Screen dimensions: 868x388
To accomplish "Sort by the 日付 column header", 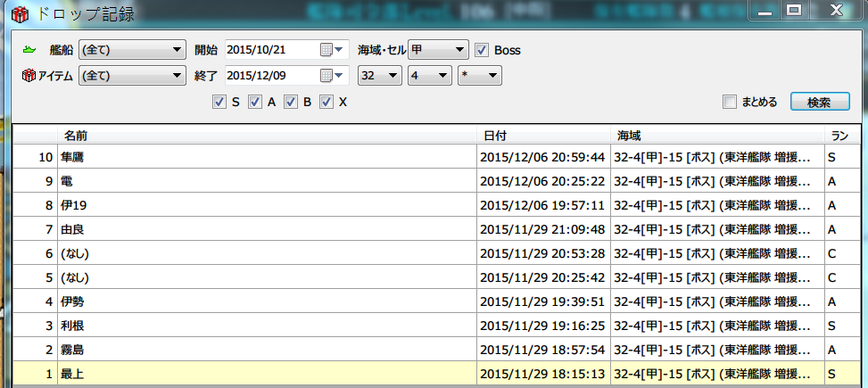I will [x=543, y=135].
